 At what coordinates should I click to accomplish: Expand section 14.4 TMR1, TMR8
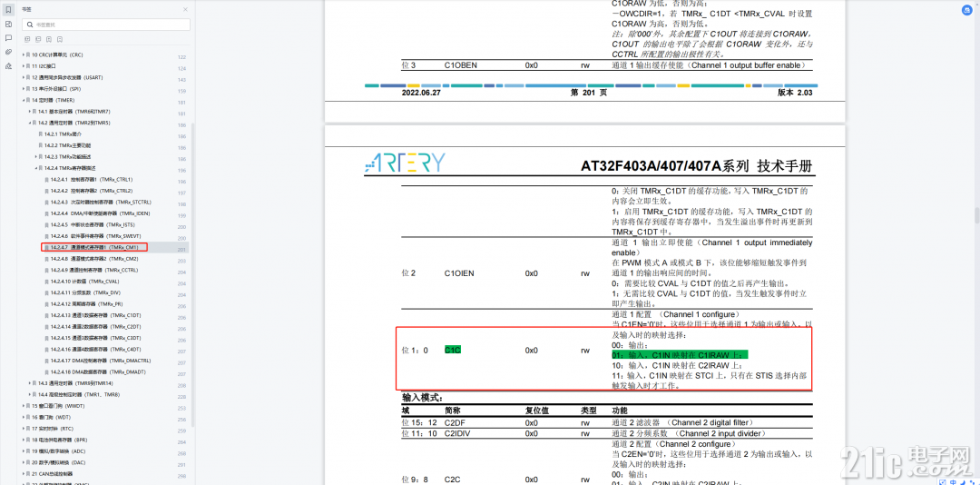[x=29, y=394]
